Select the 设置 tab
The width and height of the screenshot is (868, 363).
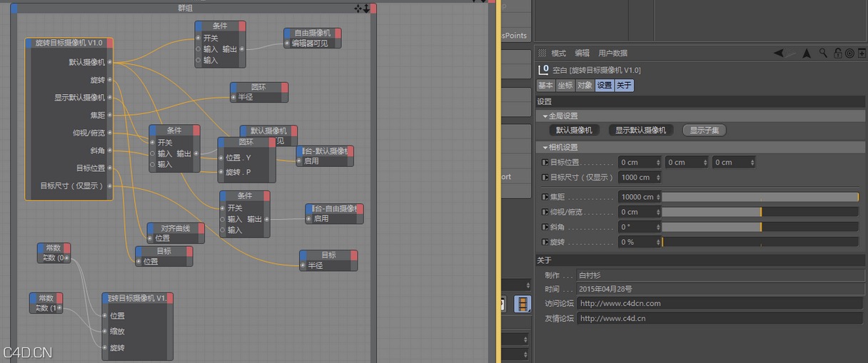(605, 86)
